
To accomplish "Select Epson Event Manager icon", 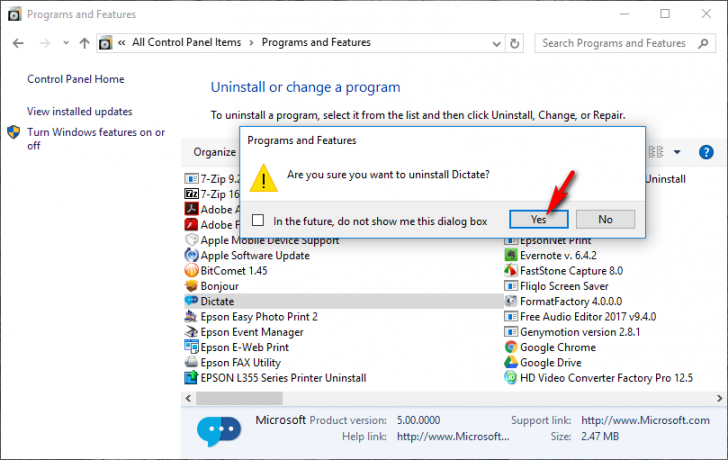I will (191, 332).
